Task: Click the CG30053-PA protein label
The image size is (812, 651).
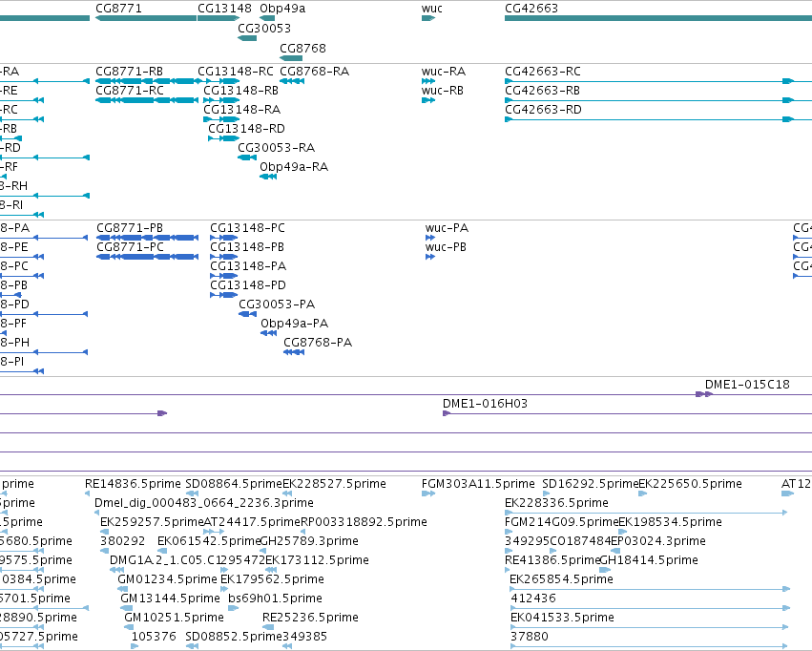Action: pos(277,304)
